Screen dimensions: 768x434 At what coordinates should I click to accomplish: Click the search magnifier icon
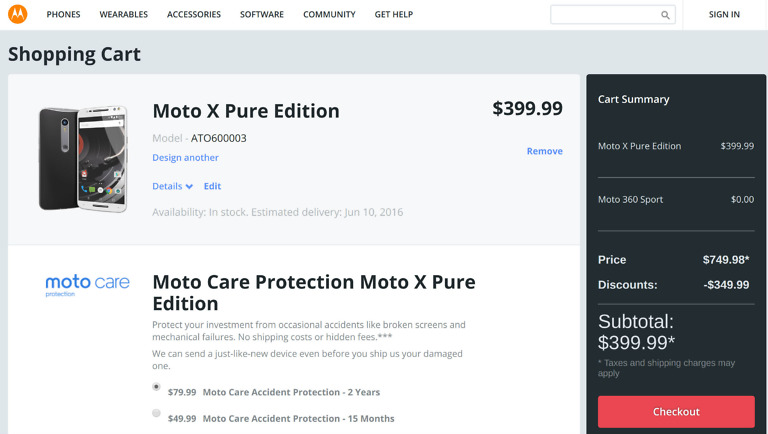pos(665,15)
